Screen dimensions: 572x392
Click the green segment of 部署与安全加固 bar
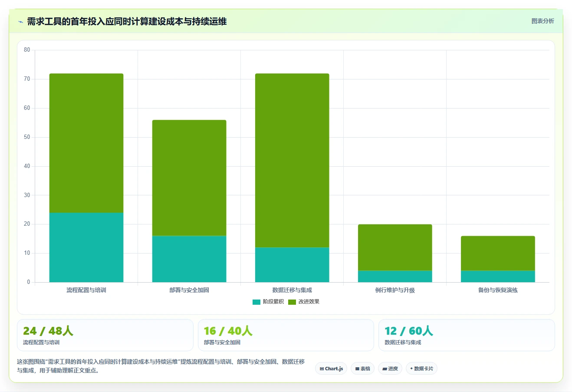coord(189,178)
